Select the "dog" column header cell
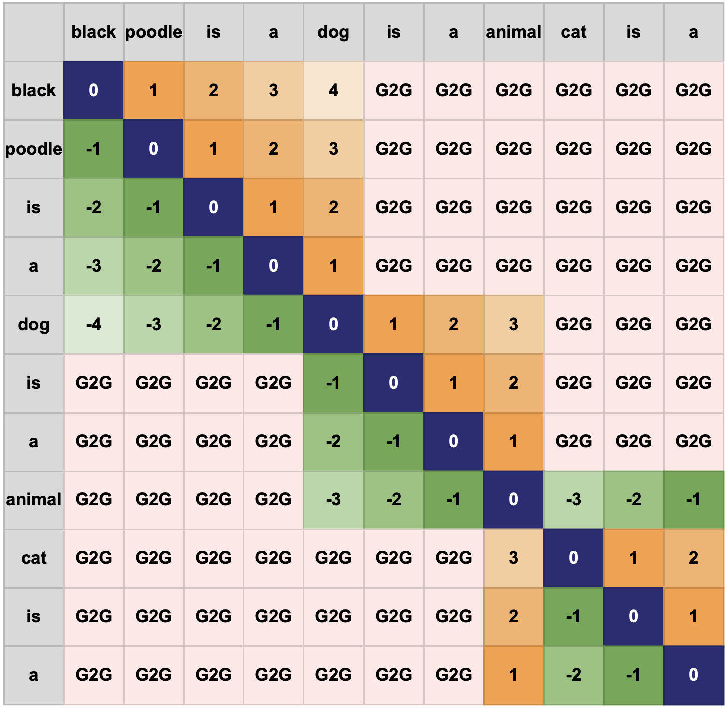This screenshot has width=728, height=708. coord(333,32)
